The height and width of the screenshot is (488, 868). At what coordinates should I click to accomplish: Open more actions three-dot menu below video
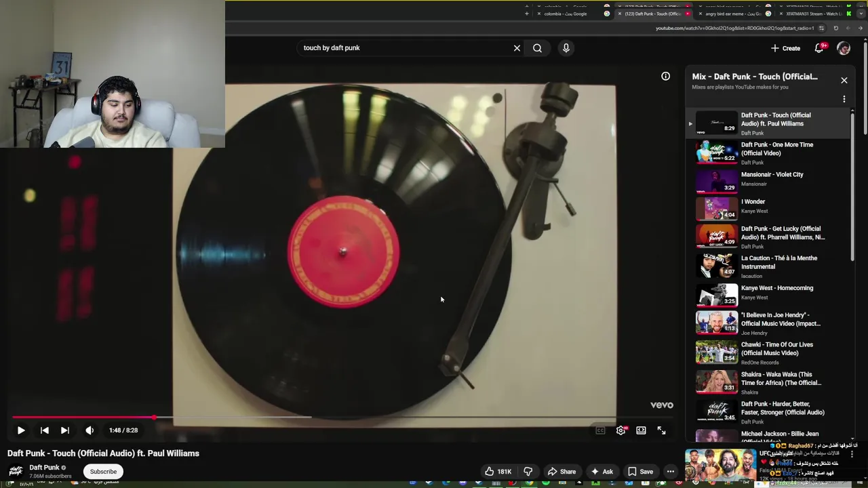click(x=671, y=472)
